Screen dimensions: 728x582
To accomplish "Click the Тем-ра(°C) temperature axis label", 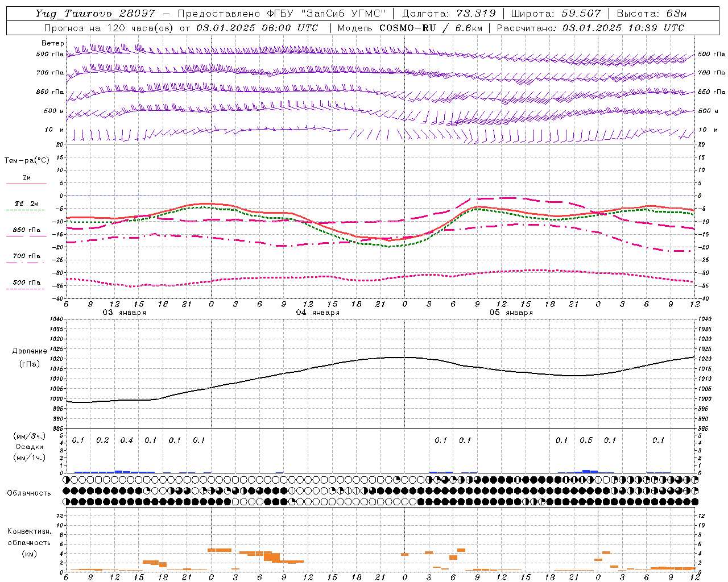I will point(27,161).
